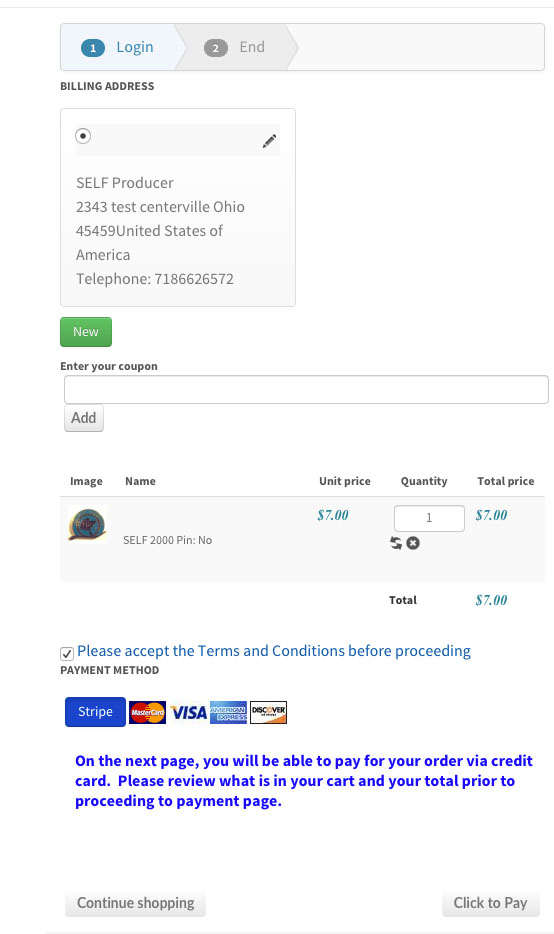Open the Terms and Conditions link

pyautogui.click(x=274, y=651)
